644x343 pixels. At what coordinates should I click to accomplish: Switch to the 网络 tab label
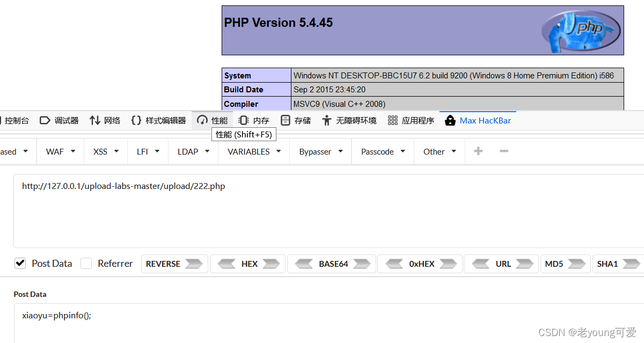click(112, 120)
